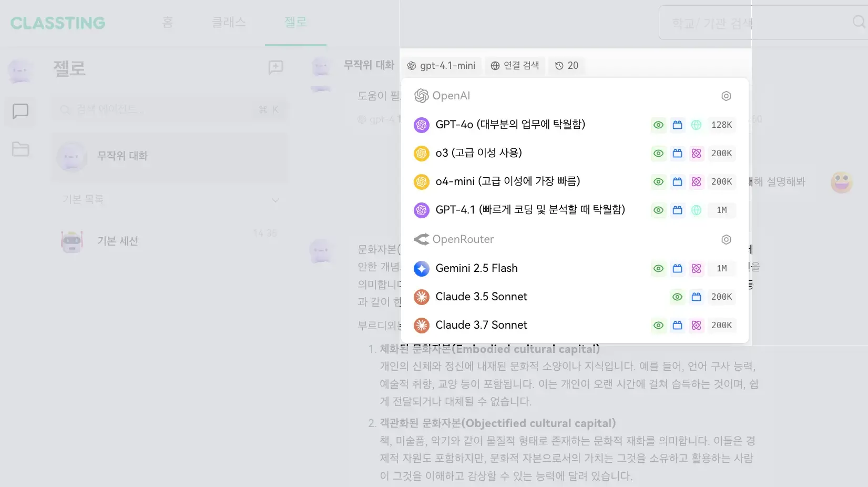Click the vision eye icon for GPT-4o

658,125
